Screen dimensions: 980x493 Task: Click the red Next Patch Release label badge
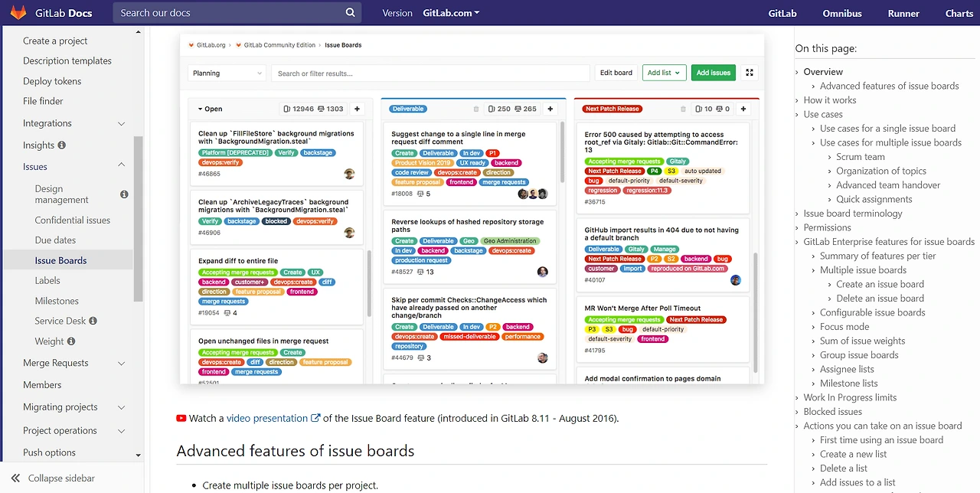point(612,108)
